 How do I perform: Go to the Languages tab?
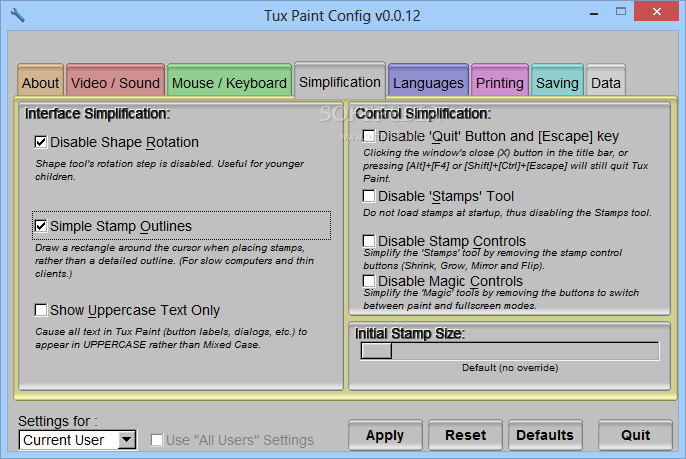[428, 80]
